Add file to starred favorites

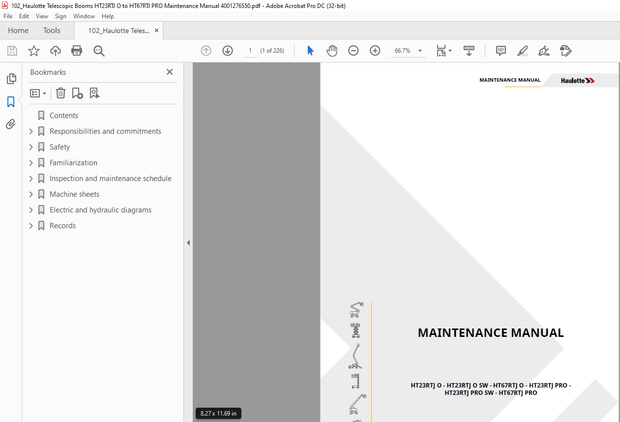(x=34, y=51)
